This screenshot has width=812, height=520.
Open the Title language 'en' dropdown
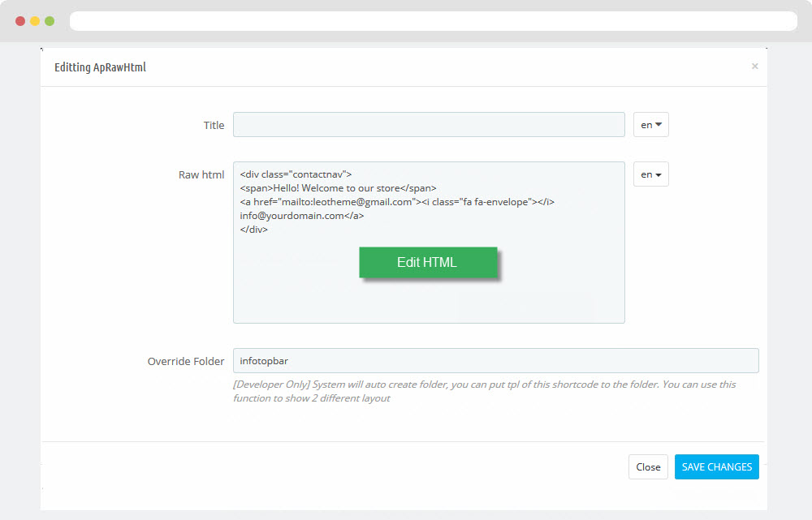tap(650, 125)
